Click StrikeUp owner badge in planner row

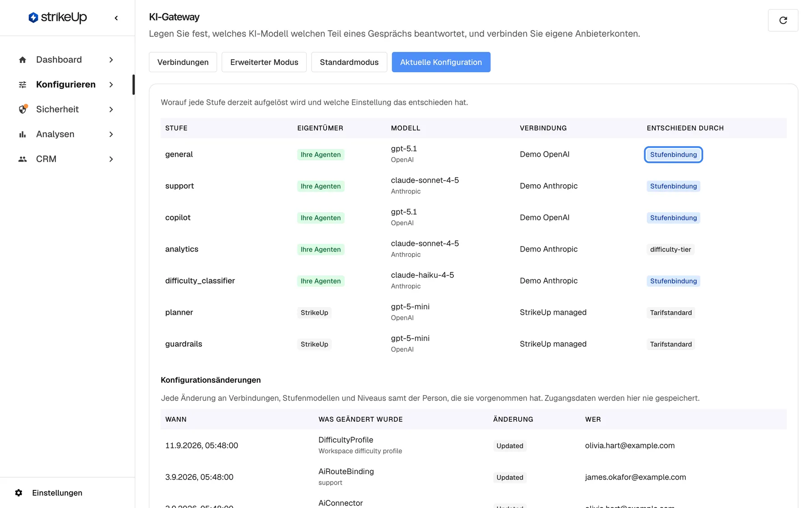[314, 313]
